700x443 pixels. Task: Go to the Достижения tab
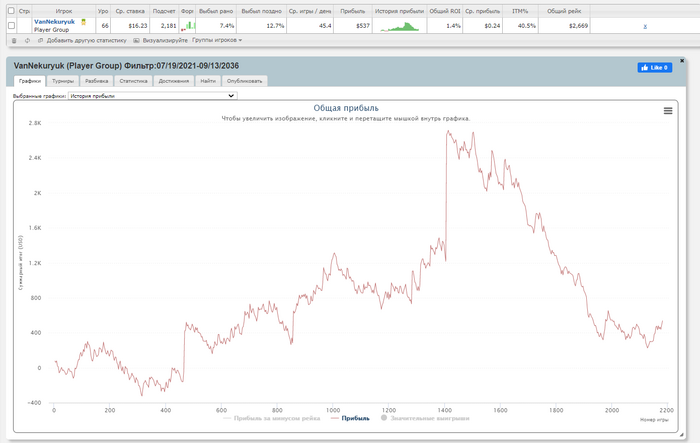[174, 81]
